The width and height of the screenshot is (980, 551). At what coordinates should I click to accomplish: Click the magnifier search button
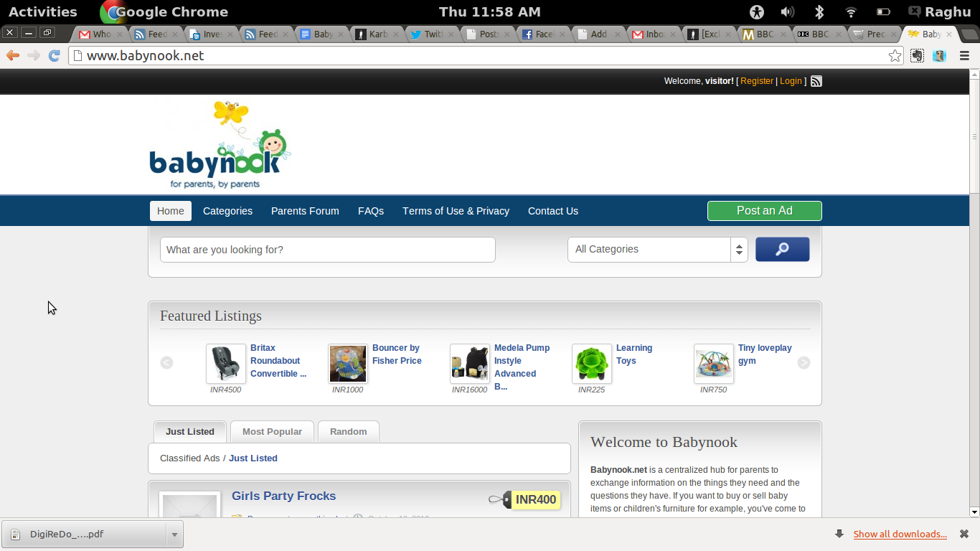[782, 249]
